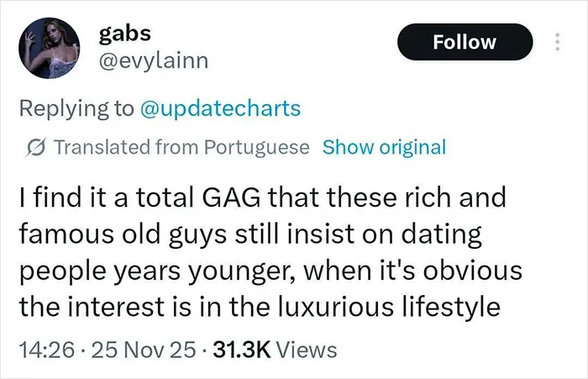Viewport: 588px width, 379px height.
Task: Open the @updatecharts mention
Action: (x=220, y=108)
